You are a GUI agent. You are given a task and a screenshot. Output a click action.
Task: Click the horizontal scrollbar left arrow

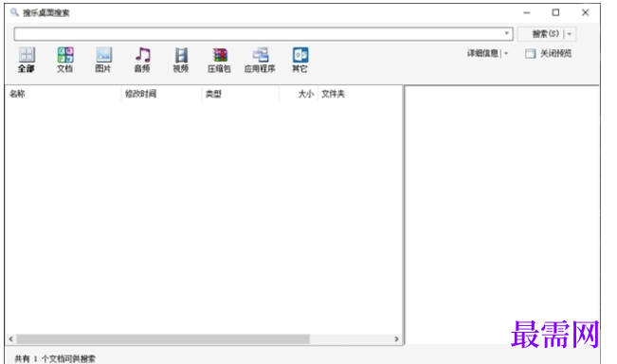pos(11,338)
